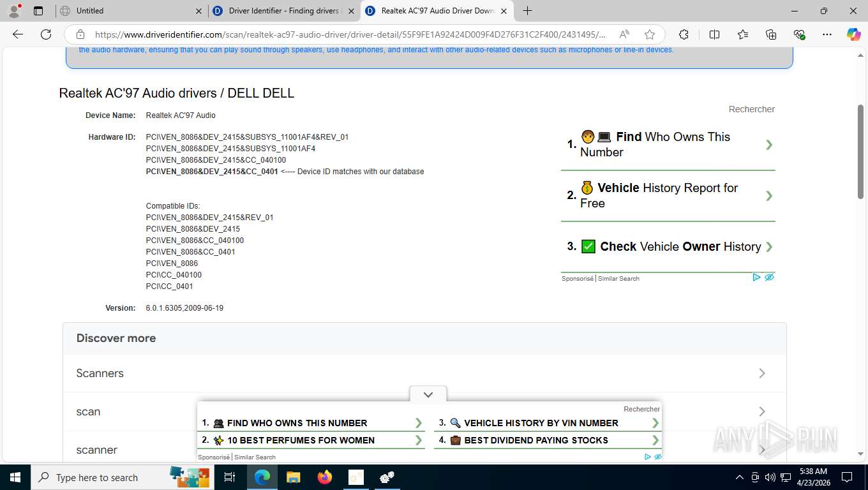Select the matched hardware ID PCI\VEN_8086&DEV_2415&CC_0401

click(212, 172)
